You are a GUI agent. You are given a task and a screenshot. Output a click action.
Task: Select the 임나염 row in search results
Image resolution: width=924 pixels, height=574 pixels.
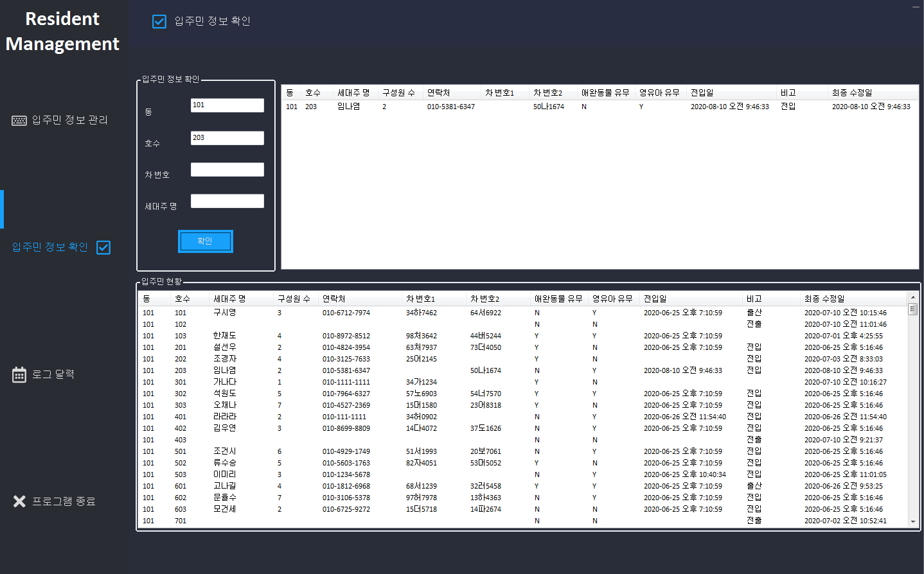pos(386,107)
